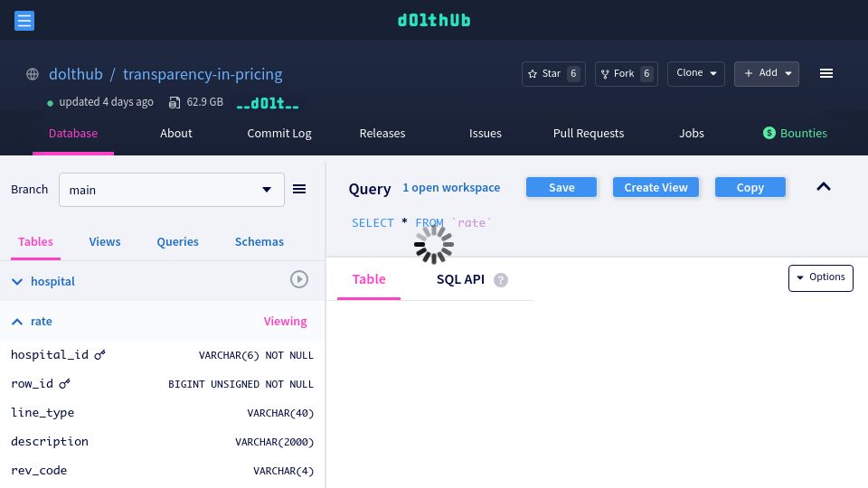Fork this database
This screenshot has height=488, width=868.
pos(626,73)
